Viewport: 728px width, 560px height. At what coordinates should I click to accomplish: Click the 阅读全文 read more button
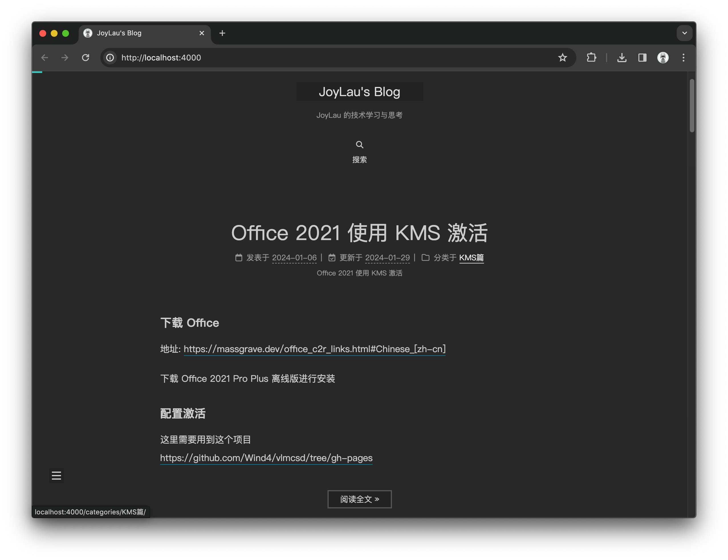[359, 499]
